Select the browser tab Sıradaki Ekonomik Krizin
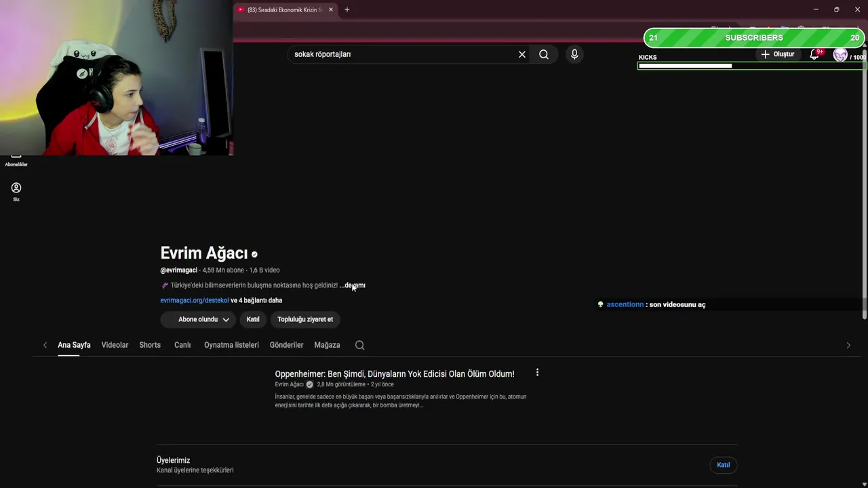This screenshot has height=488, width=868. [x=285, y=9]
